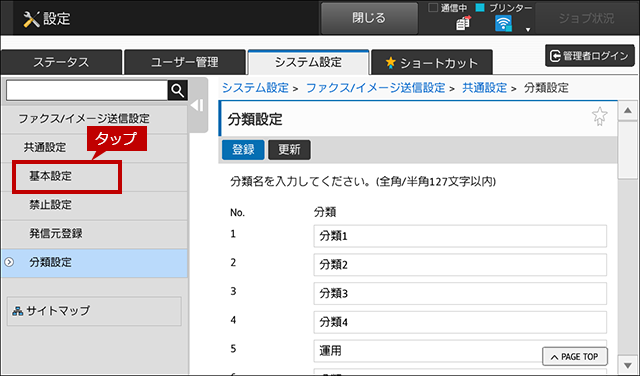Click the sitemap hierarchy icon
This screenshot has width=640, height=376.
click(18, 311)
